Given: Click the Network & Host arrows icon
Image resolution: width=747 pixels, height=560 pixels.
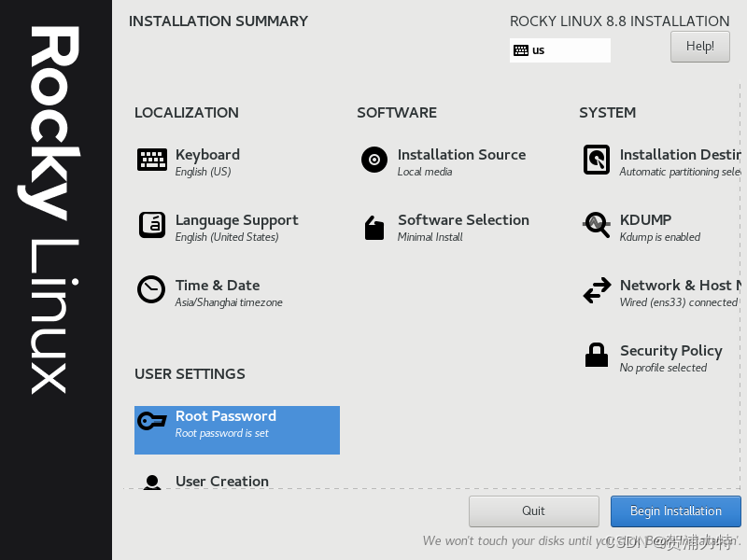Looking at the screenshot, I should (x=597, y=290).
